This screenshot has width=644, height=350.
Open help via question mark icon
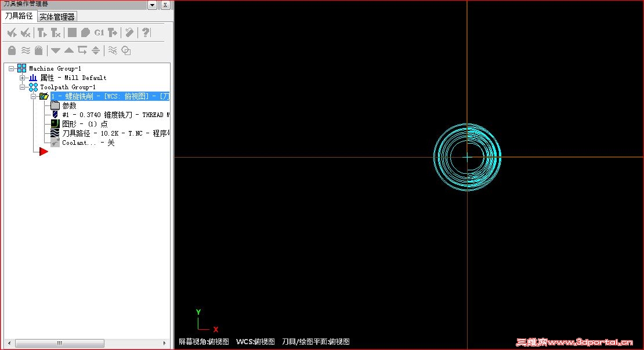click(146, 32)
